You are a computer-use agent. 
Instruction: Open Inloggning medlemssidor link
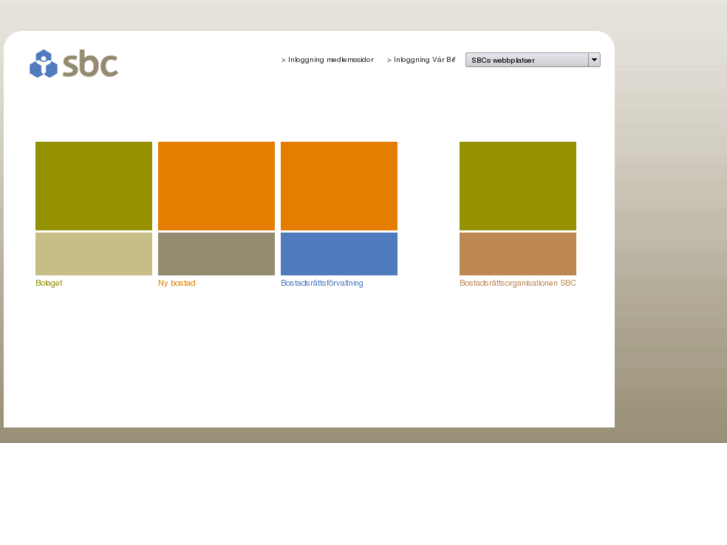pos(327,60)
